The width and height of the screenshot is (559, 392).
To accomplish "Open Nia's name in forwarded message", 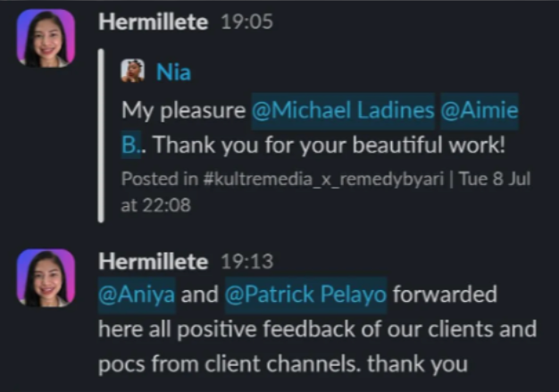I will click(x=173, y=72).
